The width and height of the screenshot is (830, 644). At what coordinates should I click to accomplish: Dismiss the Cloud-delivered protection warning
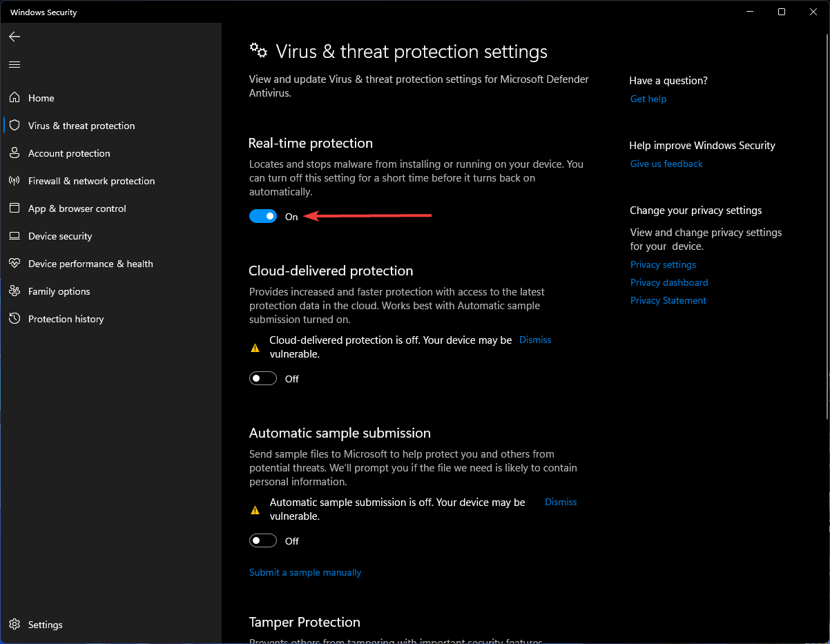point(535,340)
